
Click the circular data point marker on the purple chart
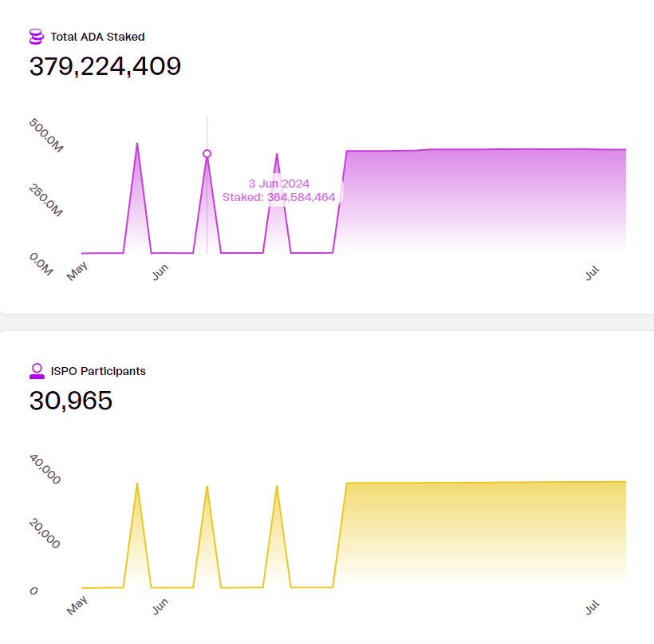[x=207, y=154]
